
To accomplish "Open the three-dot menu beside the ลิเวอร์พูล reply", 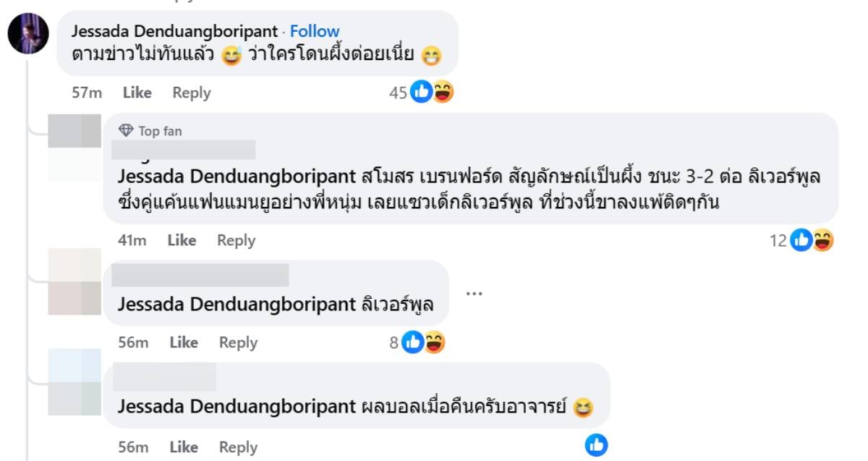I will point(474,293).
